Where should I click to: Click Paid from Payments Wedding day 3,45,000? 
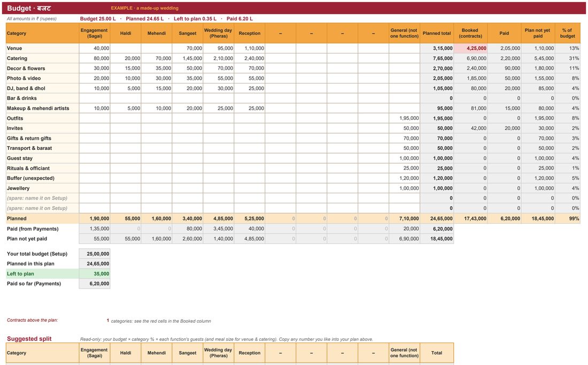click(219, 229)
